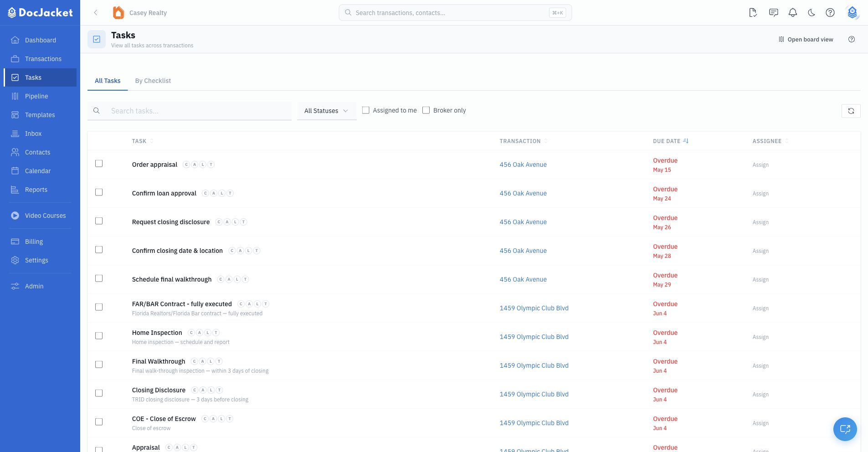Open Calendar from the sidebar
The height and width of the screenshot is (452, 868).
[40, 171]
